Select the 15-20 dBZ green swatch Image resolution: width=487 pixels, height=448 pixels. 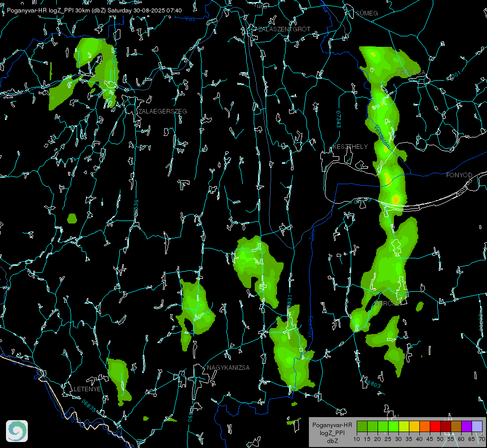(x=373, y=426)
